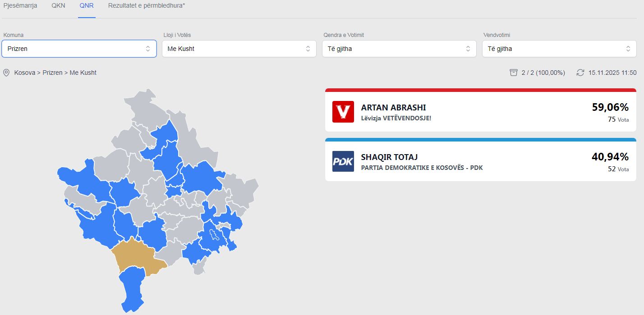Click the location pin breadcrumb icon
Screen dimensions: 644x315
6,73
